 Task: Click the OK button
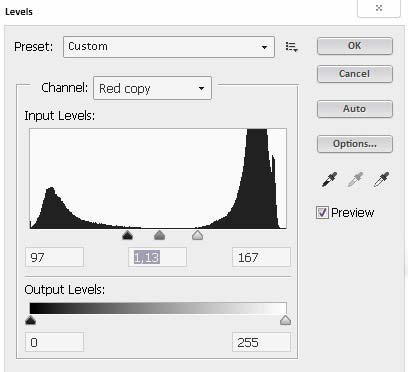[x=355, y=46]
